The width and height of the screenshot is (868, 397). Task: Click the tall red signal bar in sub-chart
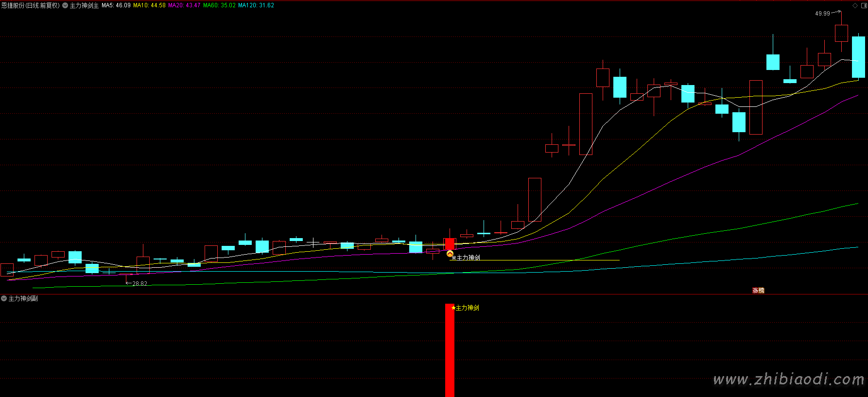pos(450,350)
